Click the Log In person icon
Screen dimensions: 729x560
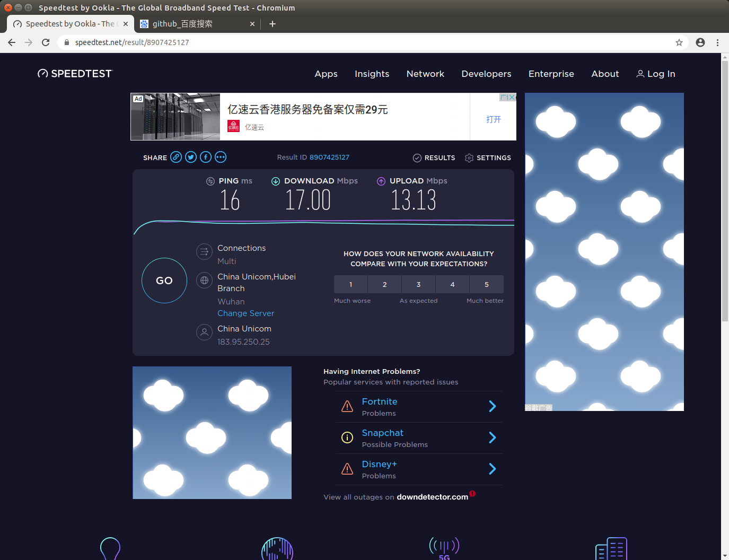640,74
